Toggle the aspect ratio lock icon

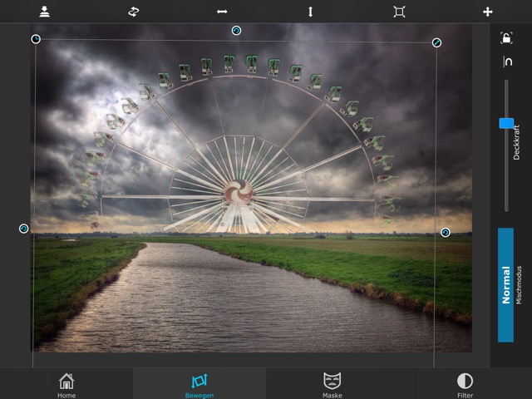[506, 37]
